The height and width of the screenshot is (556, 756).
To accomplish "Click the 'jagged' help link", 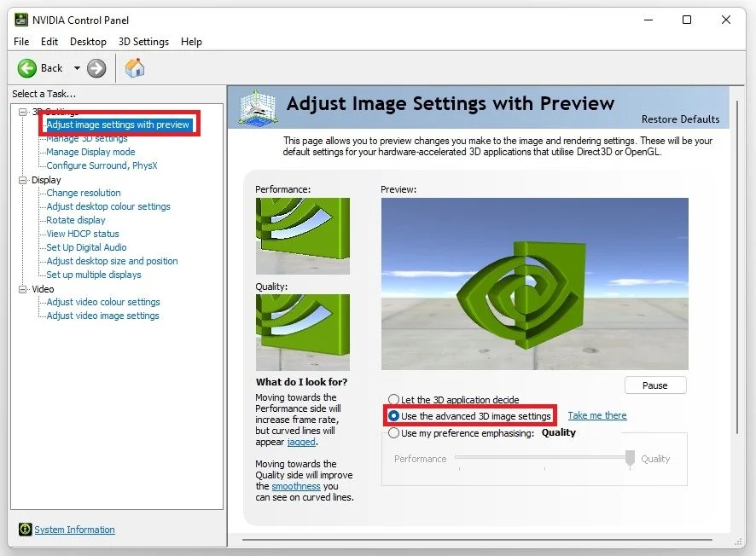I will [301, 442].
